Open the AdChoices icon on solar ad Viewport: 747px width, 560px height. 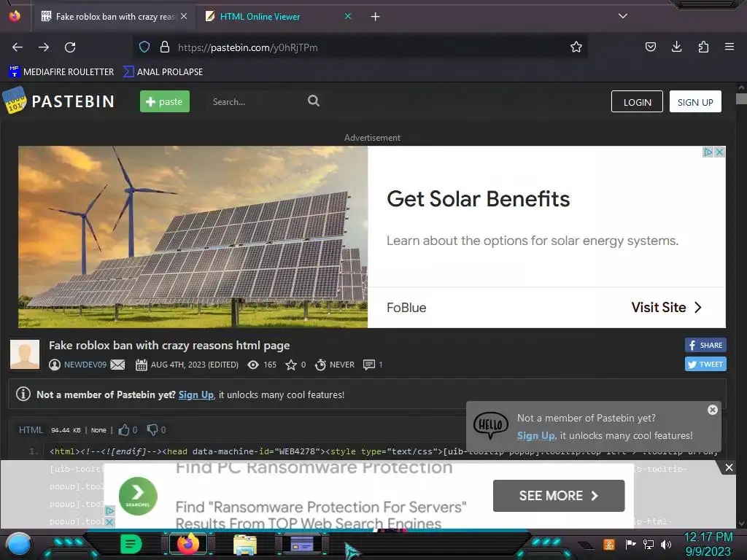708,152
